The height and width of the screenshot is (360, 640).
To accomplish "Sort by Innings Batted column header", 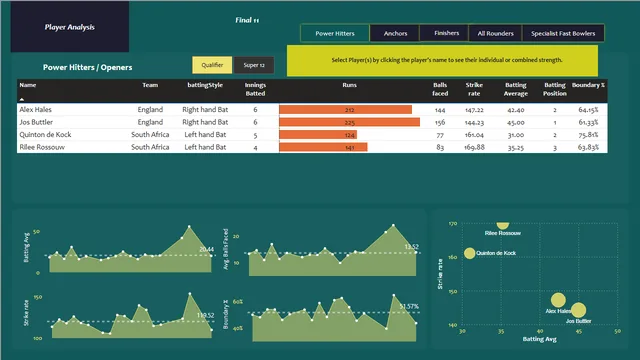I will 255,89.
